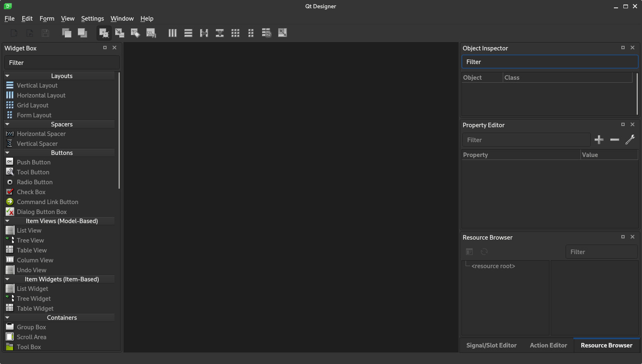Switch to Edit Tab Order mode icon
The height and width of the screenshot is (364, 642).
151,33
